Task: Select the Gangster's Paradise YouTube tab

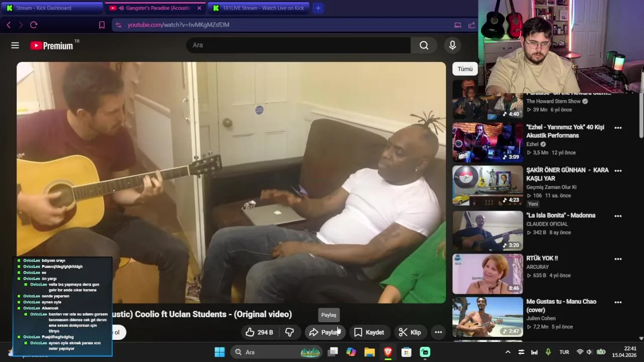Action: 156,8
